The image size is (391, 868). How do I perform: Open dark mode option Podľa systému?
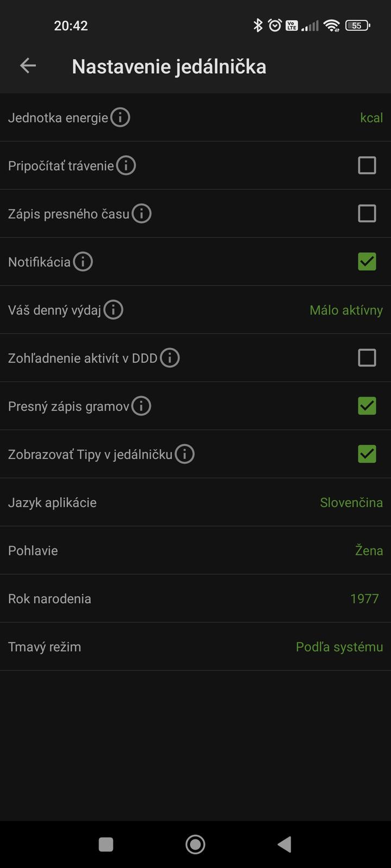pyautogui.click(x=339, y=647)
